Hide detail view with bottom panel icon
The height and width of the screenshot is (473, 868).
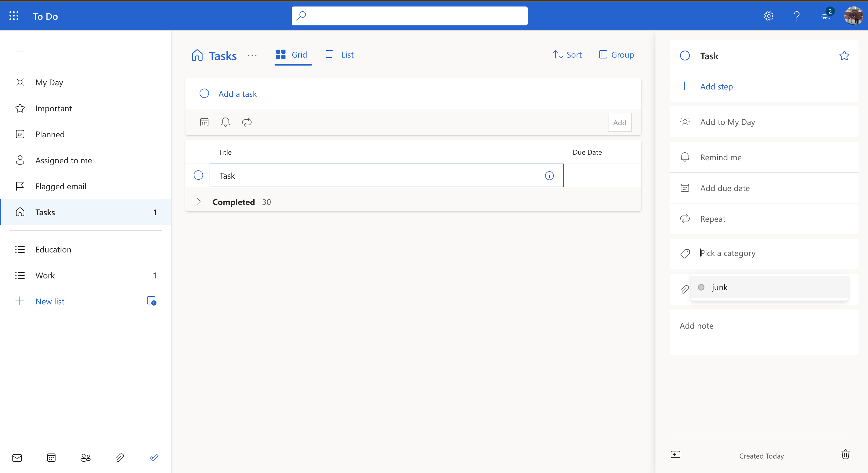point(675,454)
